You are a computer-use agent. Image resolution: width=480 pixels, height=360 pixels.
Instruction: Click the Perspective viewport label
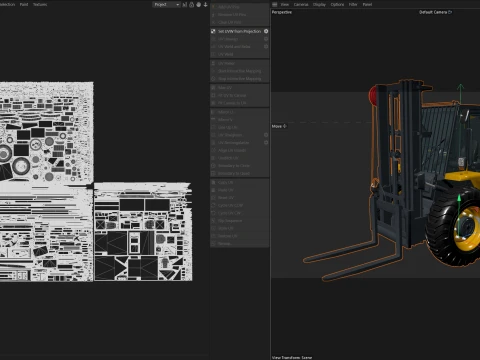(282, 12)
